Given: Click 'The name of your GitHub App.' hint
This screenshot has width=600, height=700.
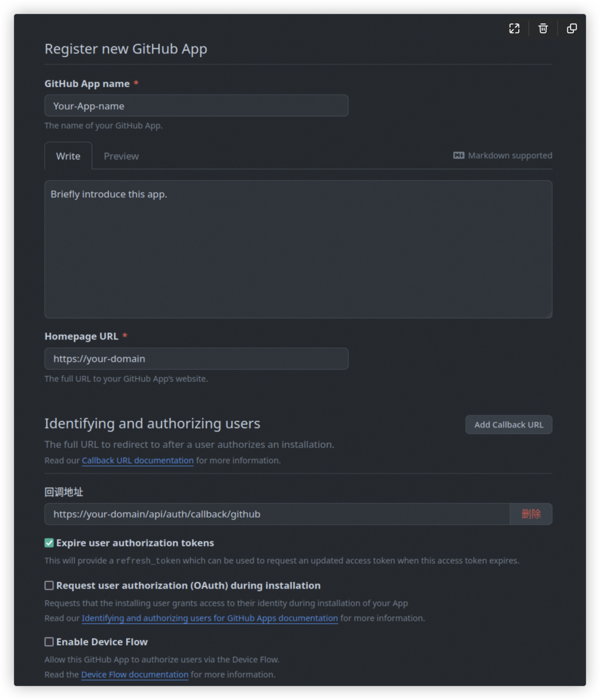Looking at the screenshot, I should (104, 125).
